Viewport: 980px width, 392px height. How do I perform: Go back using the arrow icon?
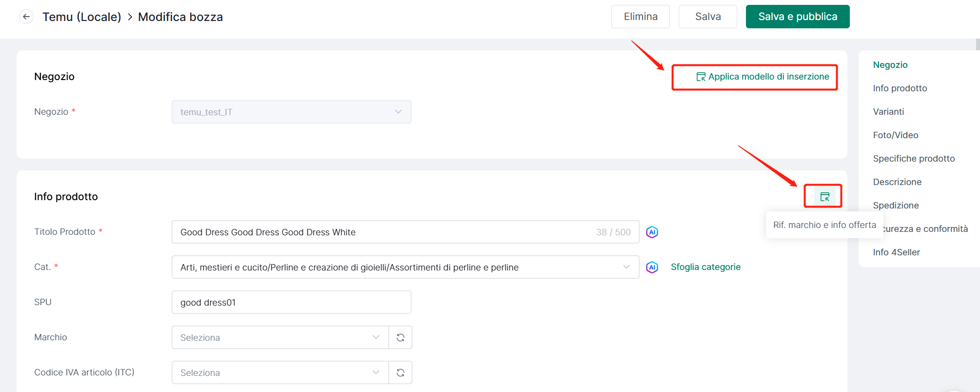[26, 17]
